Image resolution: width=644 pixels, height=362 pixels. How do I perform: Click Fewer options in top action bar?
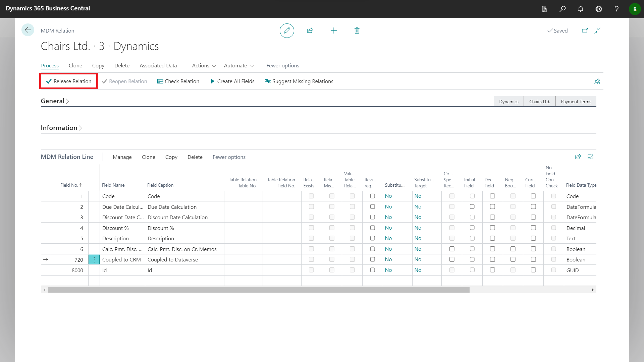[x=283, y=66]
